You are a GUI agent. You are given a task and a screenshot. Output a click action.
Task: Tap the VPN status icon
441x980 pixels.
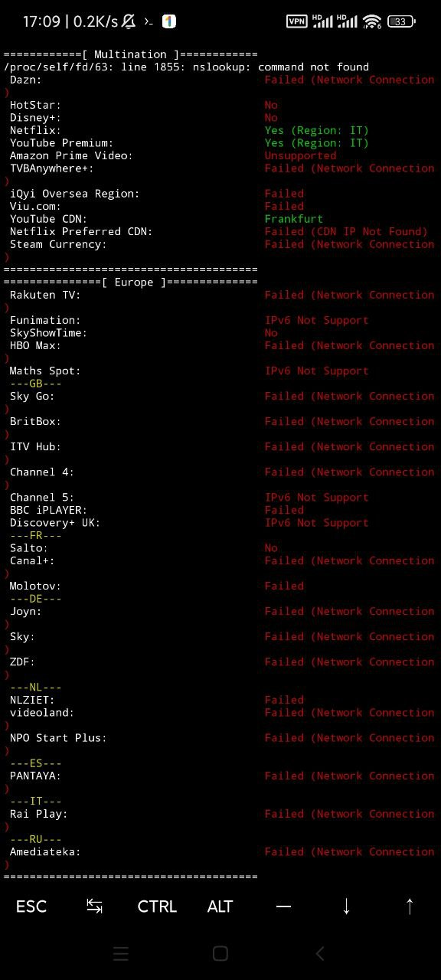296,21
